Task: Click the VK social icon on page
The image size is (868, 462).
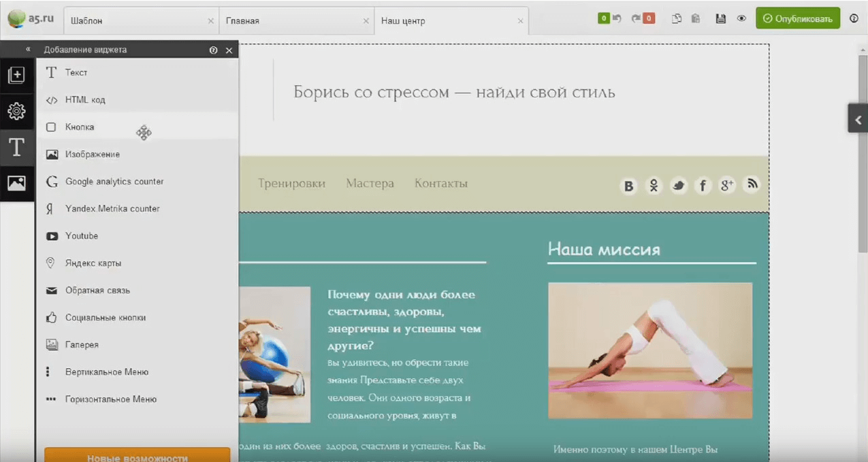Action: [x=629, y=186]
